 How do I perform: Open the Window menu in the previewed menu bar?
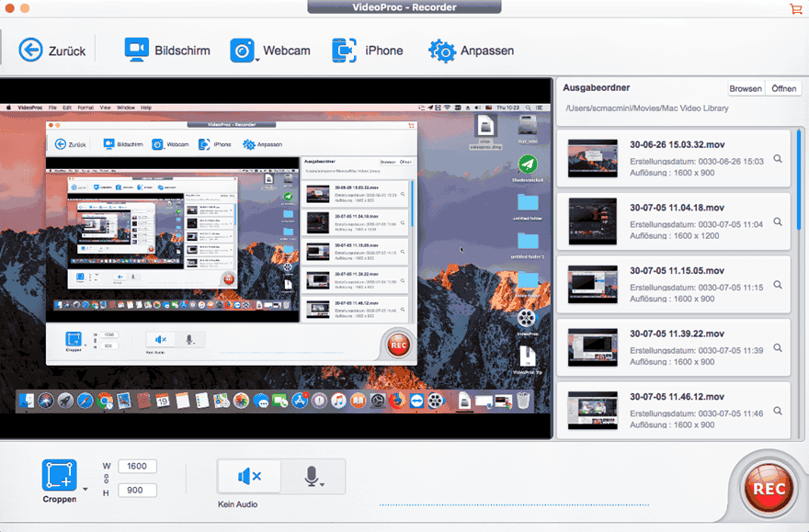126,108
